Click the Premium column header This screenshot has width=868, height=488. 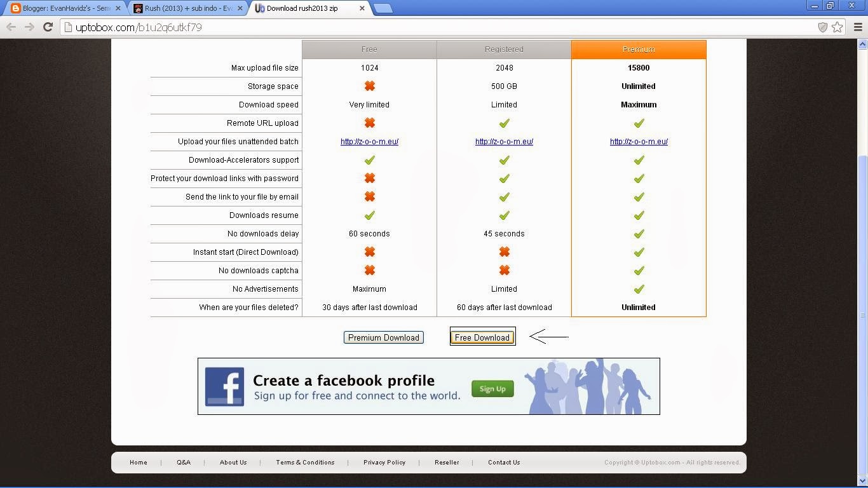[639, 49]
